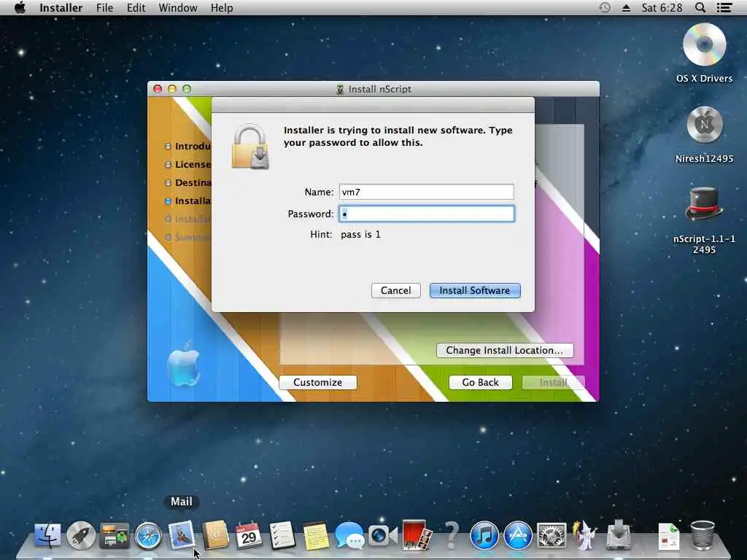Click the Install nScript window title
The image size is (747, 560).
coord(379,89)
